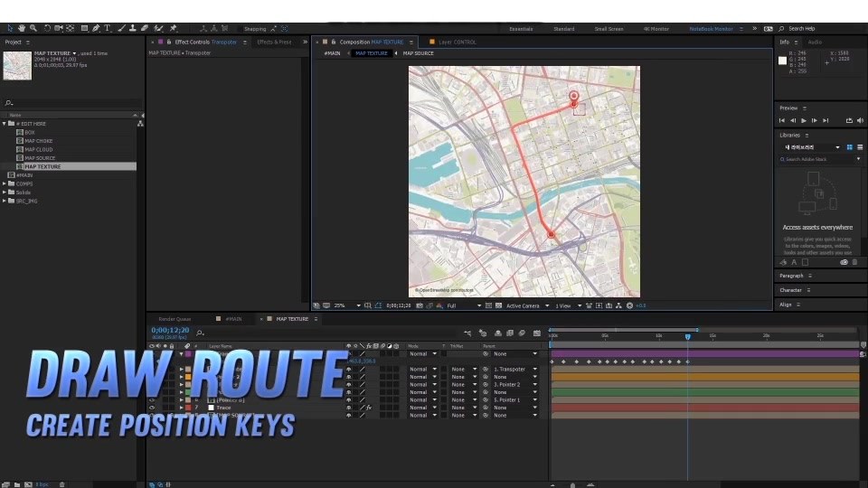Screen dimensions: 868x488
Task: Open the 1 View layout dropdown
Action: [x=569, y=305]
